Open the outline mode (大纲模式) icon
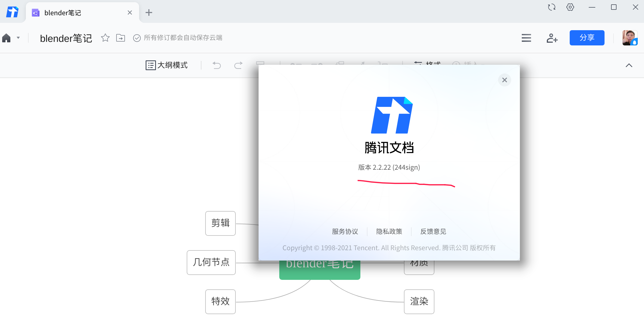Image resolution: width=644 pixels, height=322 pixels. click(x=151, y=65)
